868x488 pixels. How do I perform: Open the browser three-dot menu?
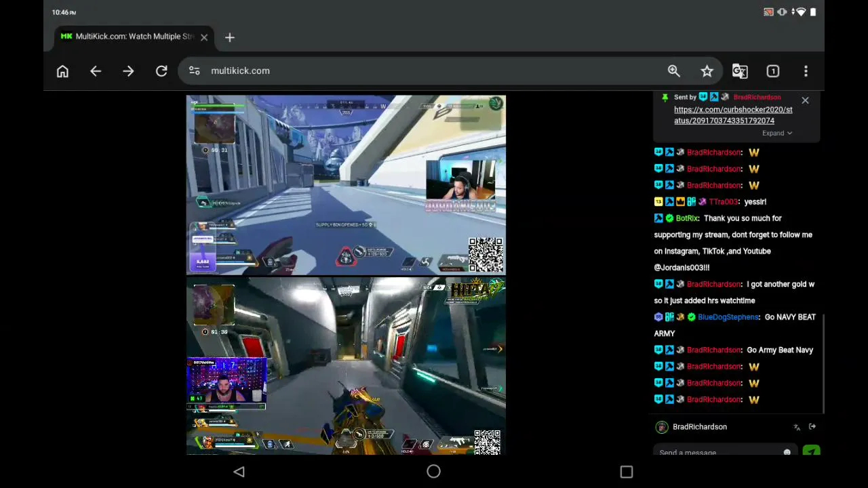click(806, 71)
